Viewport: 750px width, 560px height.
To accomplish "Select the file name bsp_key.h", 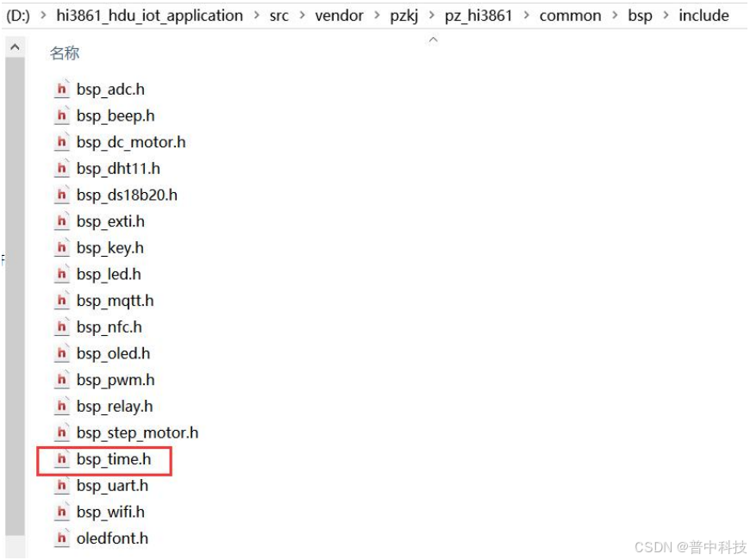I will pos(110,248).
